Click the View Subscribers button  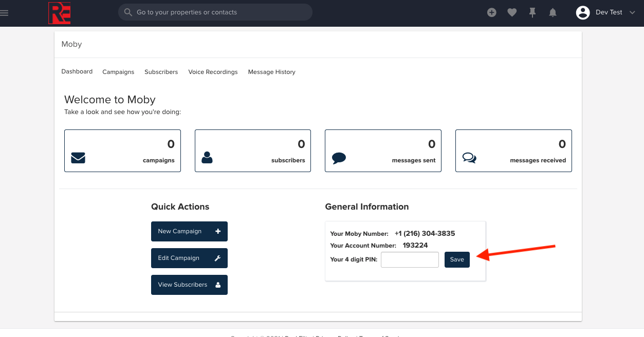(189, 285)
